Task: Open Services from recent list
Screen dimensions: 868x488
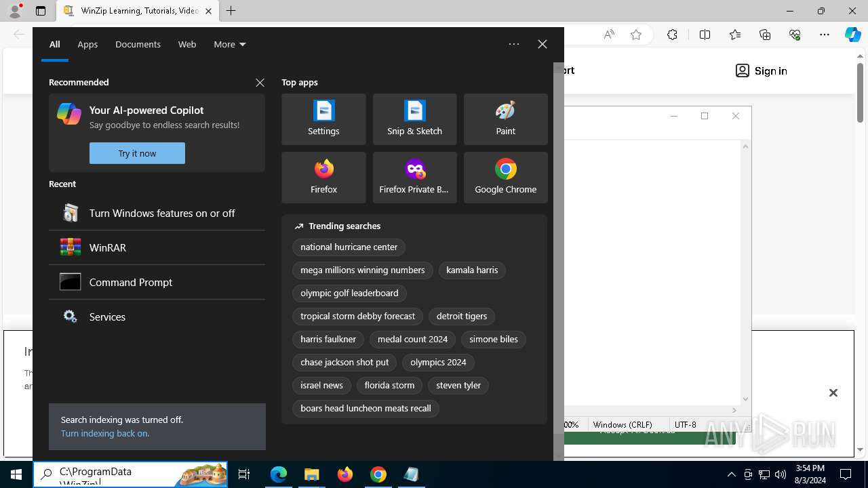Action: (157, 317)
